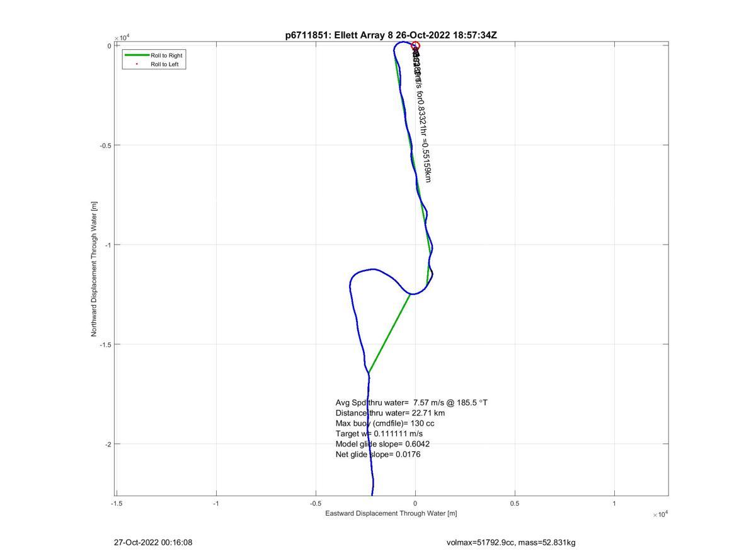This screenshot has height=558, width=756.
Task: Click the Distance thru water= 22.71 km text
Action: coord(390,413)
